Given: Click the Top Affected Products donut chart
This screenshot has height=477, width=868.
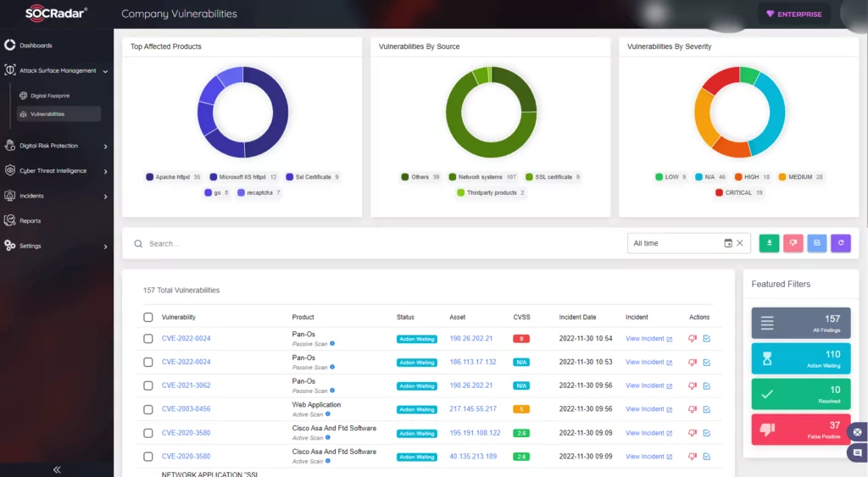Looking at the screenshot, I should 243,113.
